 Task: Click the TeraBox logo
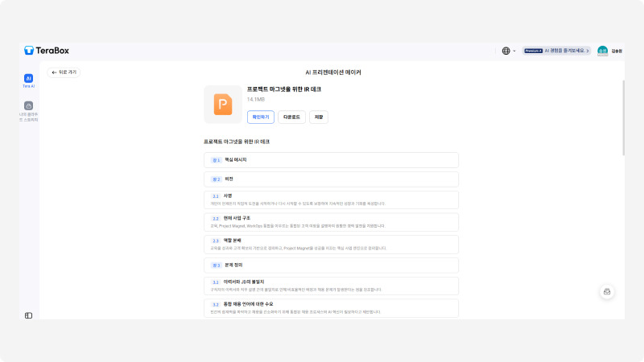47,51
